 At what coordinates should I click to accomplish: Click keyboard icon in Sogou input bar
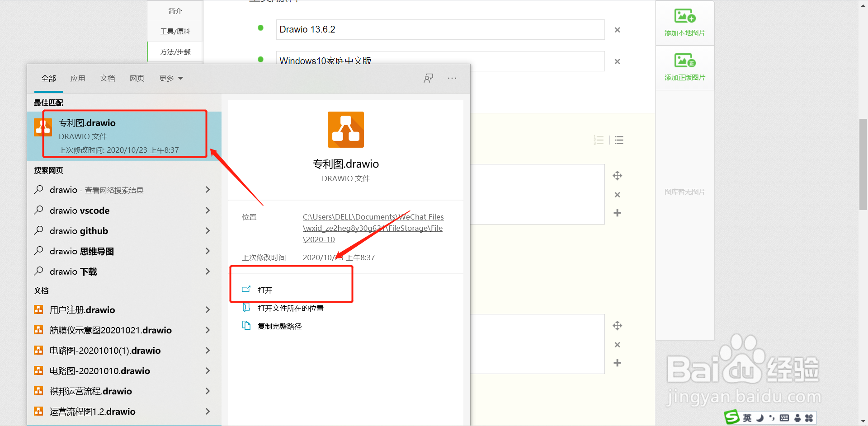[x=784, y=418]
